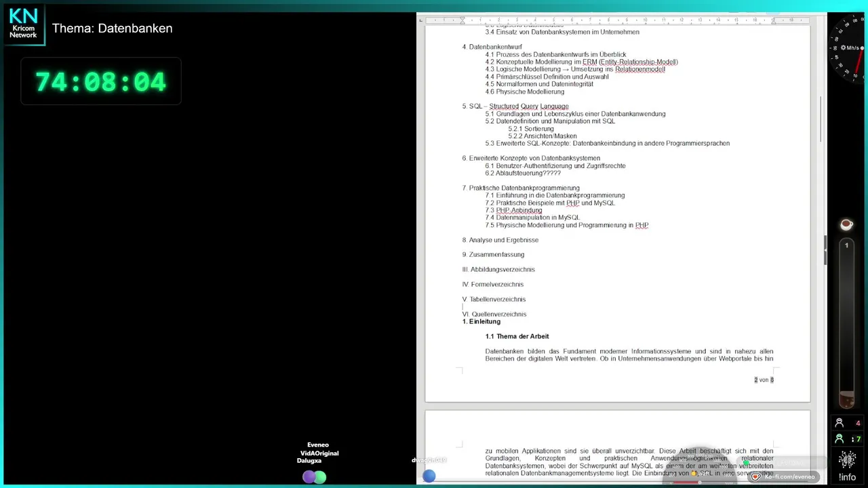Click the coffee cup icon
868x488 pixels.
pyautogui.click(x=846, y=224)
